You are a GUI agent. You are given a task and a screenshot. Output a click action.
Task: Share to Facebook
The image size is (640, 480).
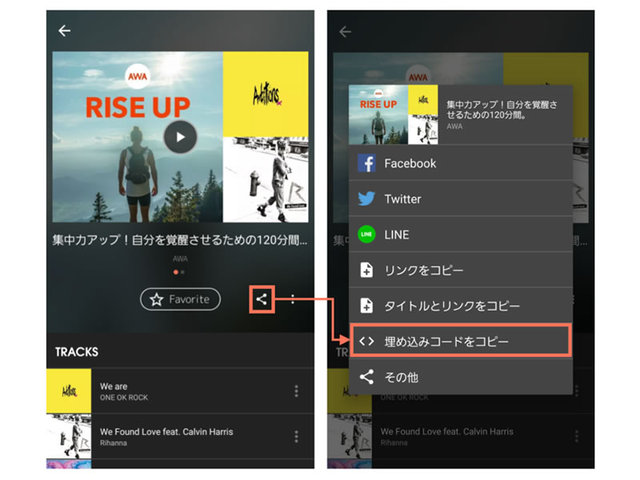pyautogui.click(x=460, y=163)
